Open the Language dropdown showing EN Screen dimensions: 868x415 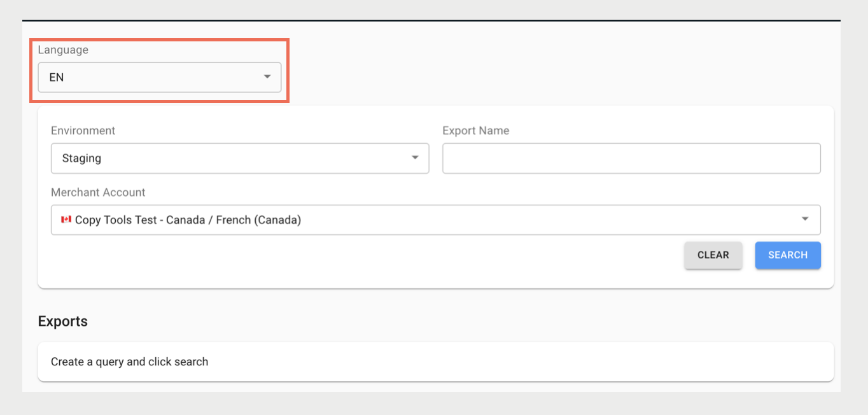(159, 77)
